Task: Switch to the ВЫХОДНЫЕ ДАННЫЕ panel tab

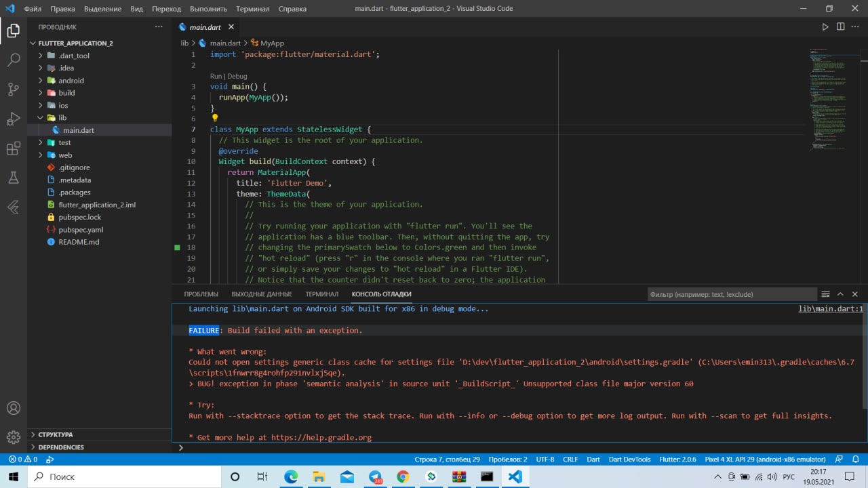Action: click(262, 294)
